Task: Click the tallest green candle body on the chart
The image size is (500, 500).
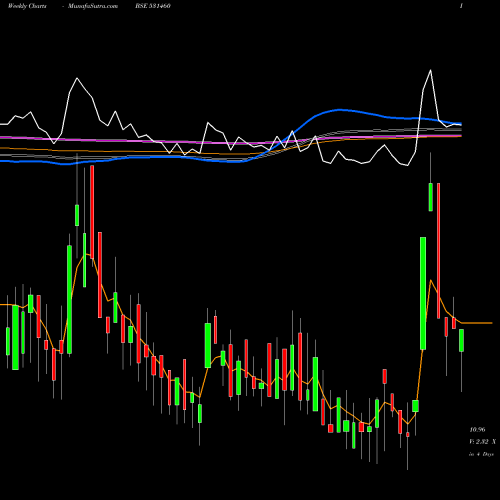Action: coord(423,293)
